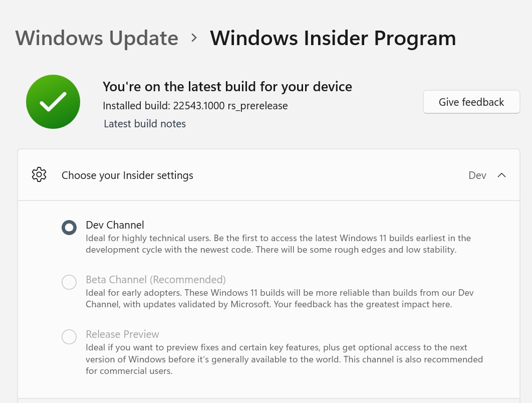Navigate back to Windows Update
532x403 pixels.
96,37
